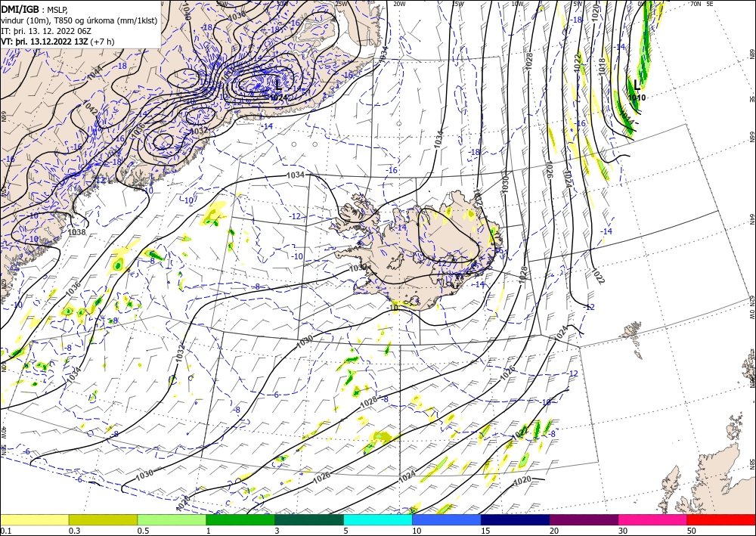Click the '30' legend value
The image size is (756, 536).
(624, 531)
